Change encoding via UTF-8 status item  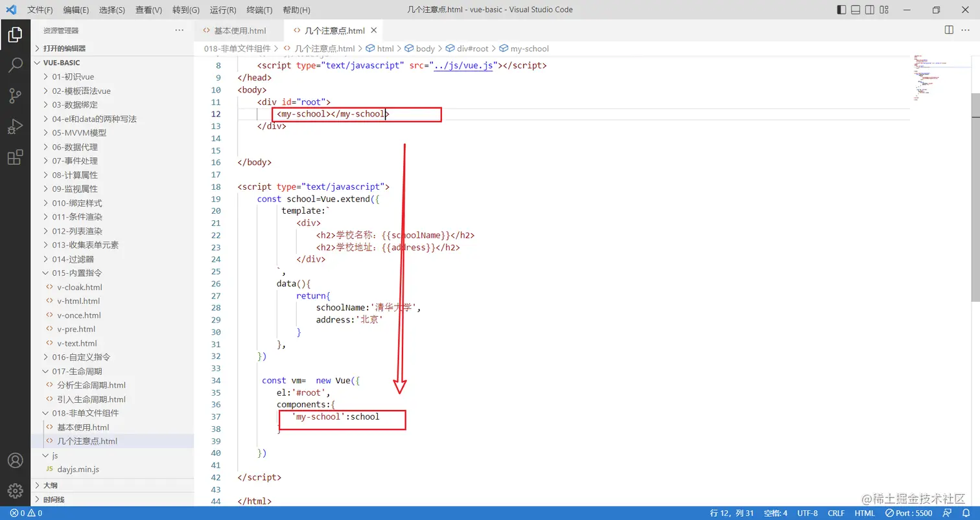807,513
